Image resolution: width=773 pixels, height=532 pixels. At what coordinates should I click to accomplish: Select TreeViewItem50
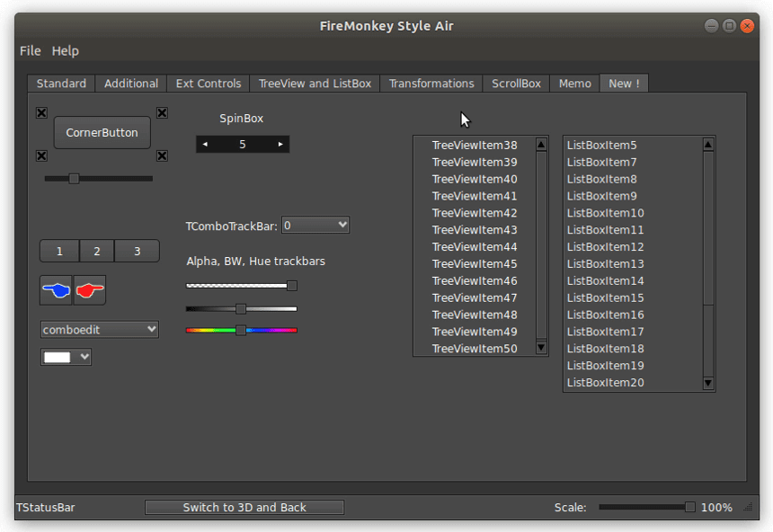coord(475,349)
